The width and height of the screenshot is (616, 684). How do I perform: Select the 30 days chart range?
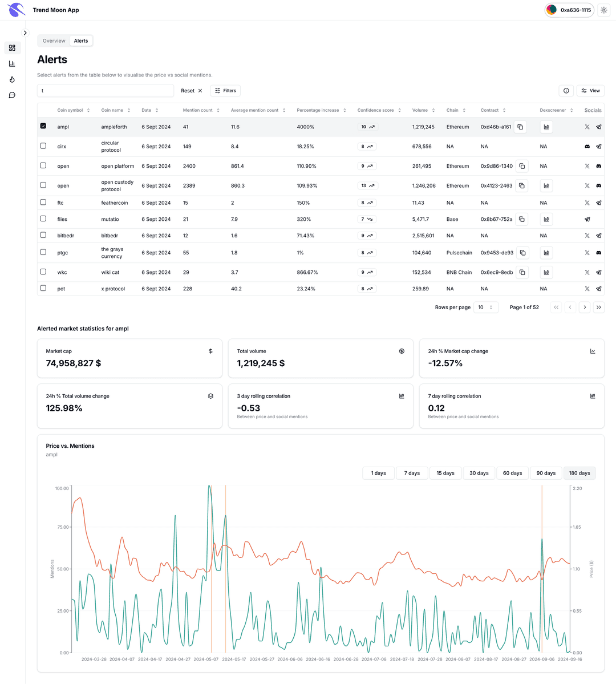(x=479, y=473)
